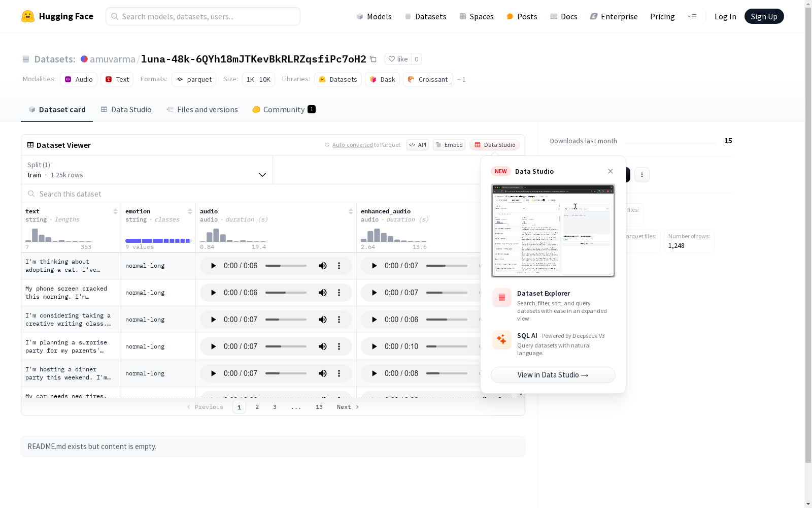
Task: Jump to page 13 of the dataset
Action: [x=319, y=407]
